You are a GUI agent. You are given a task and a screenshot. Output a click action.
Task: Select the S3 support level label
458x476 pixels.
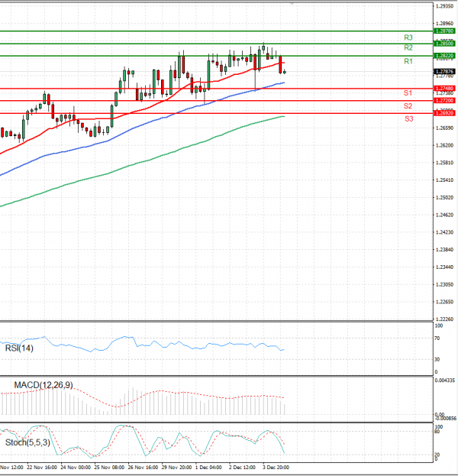coord(408,119)
